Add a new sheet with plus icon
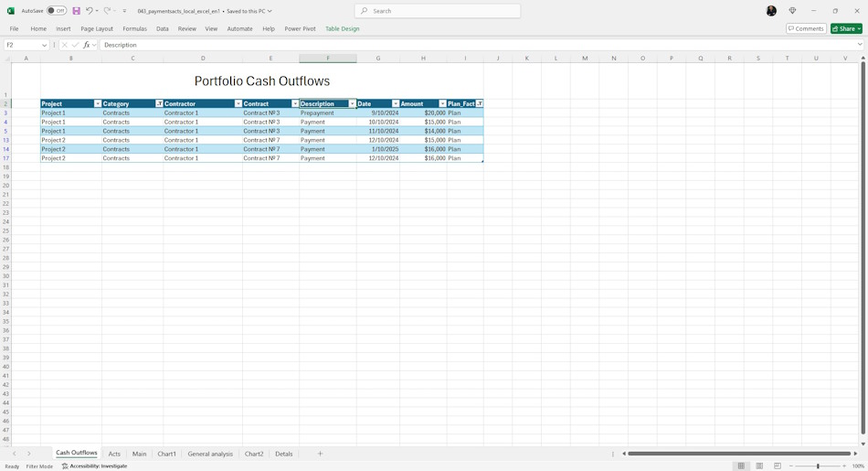This screenshot has height=471, width=868. [x=320, y=454]
